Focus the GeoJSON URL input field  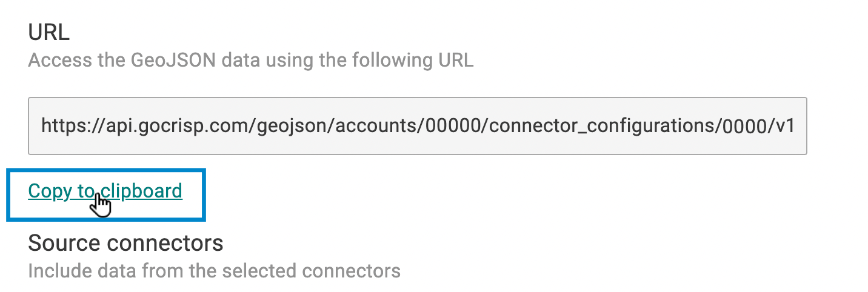pos(417,126)
